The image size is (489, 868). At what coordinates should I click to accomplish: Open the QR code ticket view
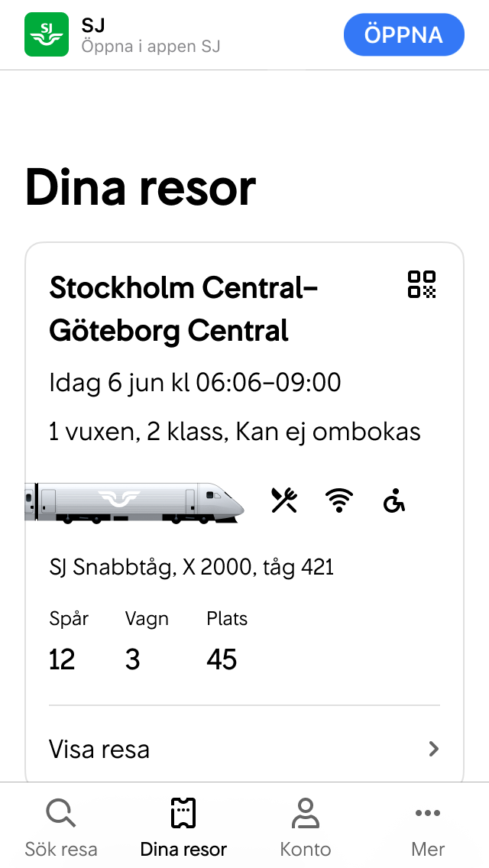coord(423,286)
